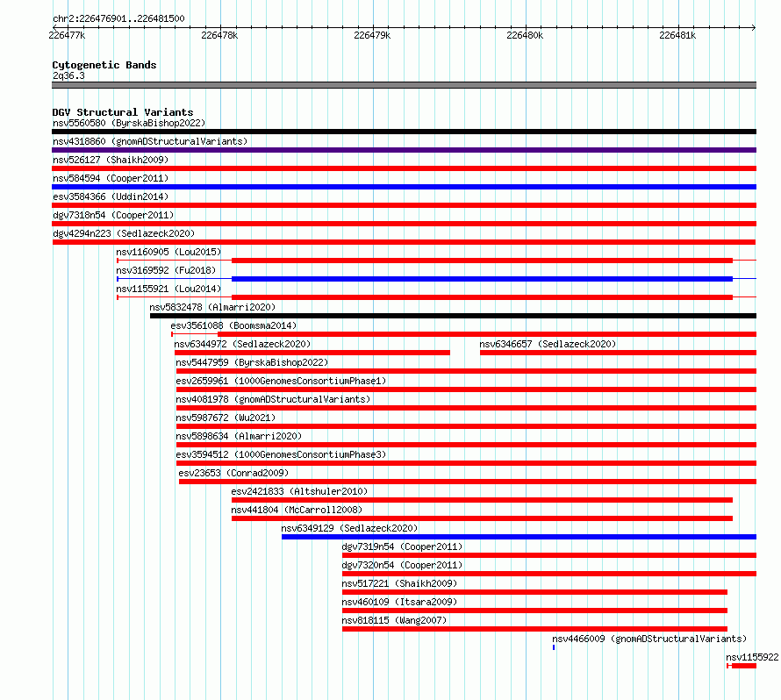Viewport: 781px width, 700px height.
Task: Click the nsv6349129 (Sedlazeck2020) label
Action: coord(349,528)
